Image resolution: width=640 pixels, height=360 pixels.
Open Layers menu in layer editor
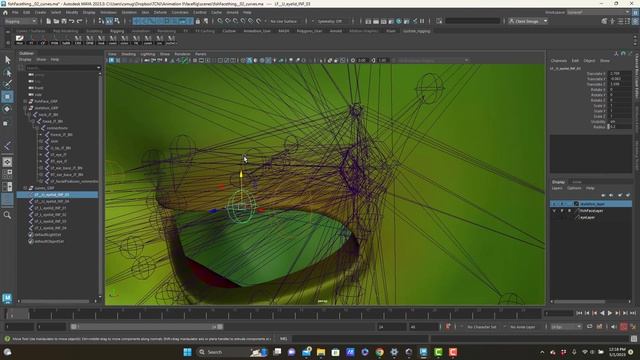pyautogui.click(x=557, y=188)
